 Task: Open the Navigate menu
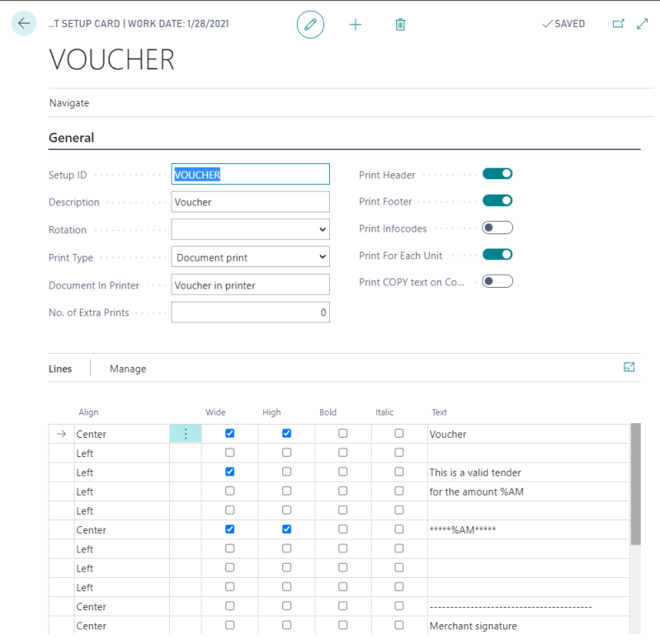click(69, 103)
